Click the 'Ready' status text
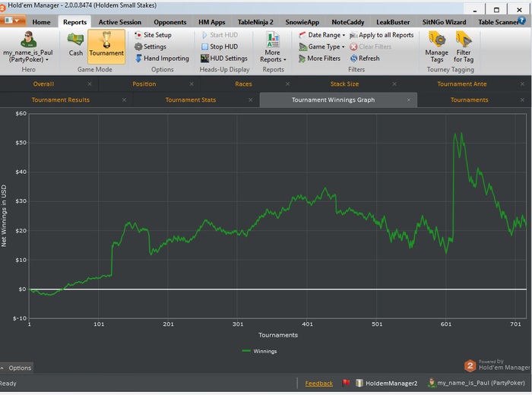 [8, 384]
